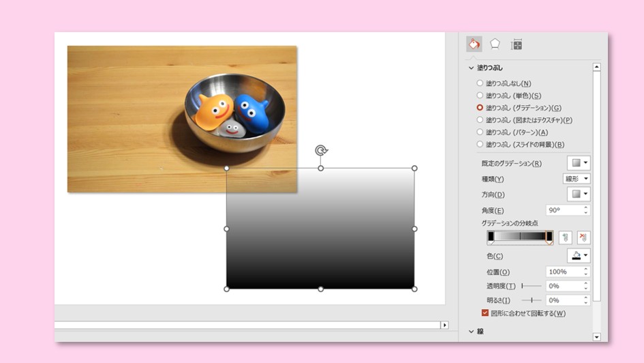Click the rectangle's top-middle handle

(321, 168)
